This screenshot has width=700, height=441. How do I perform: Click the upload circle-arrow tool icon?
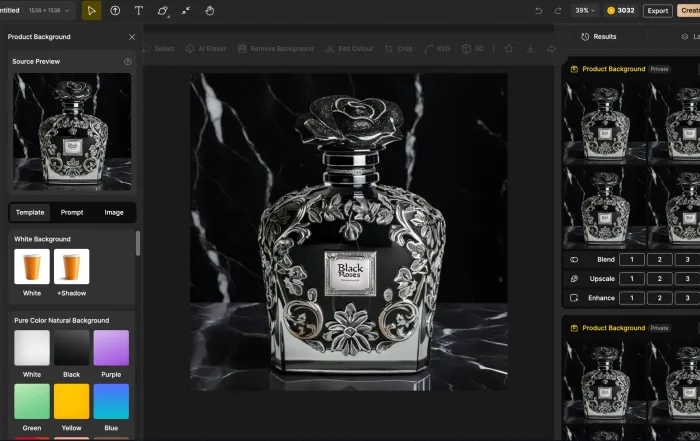pyautogui.click(x=115, y=11)
